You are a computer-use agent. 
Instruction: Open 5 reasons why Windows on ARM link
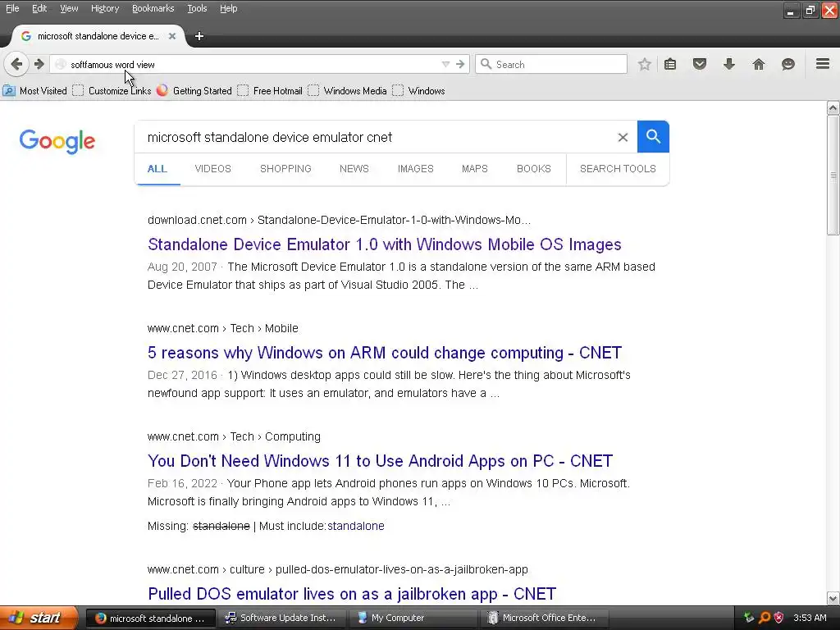(x=384, y=353)
